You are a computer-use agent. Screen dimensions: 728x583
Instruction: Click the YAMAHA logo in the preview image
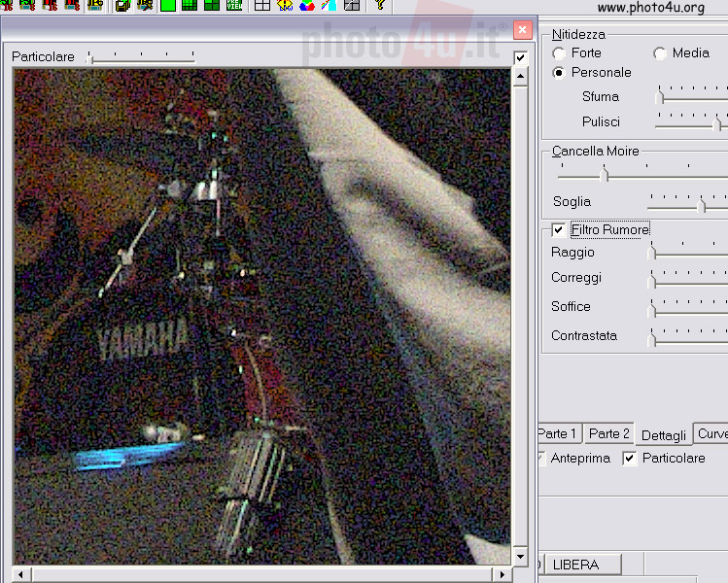[144, 341]
